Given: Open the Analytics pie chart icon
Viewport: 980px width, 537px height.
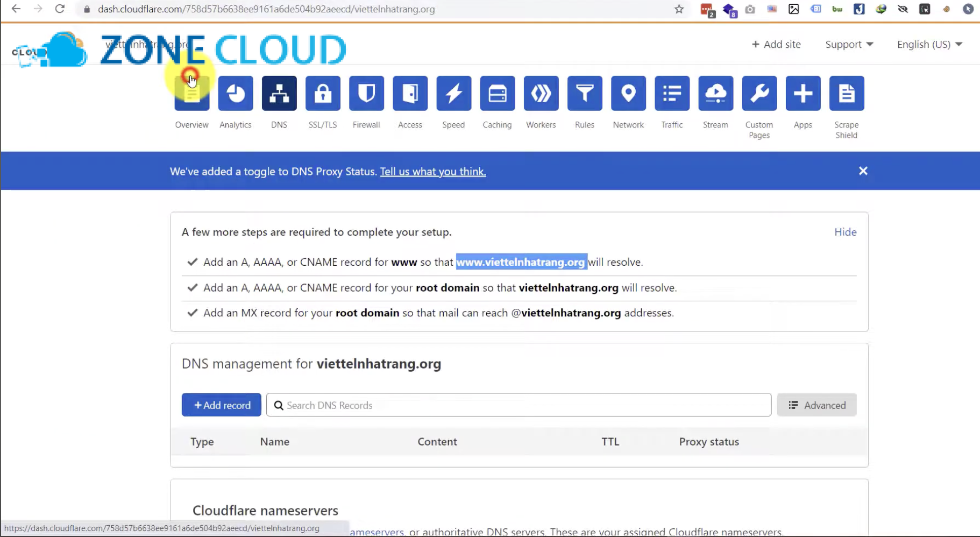Looking at the screenshot, I should point(236,94).
